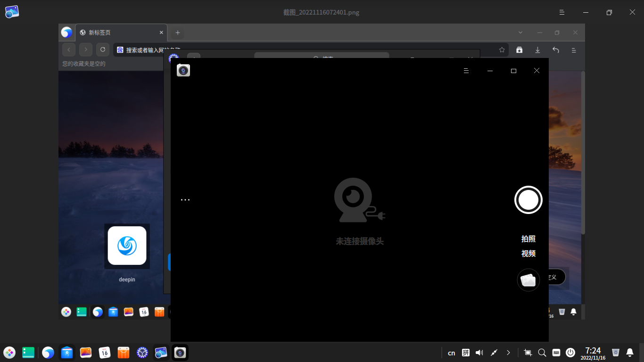Image resolution: width=644 pixels, height=362 pixels.
Task: Launch the browser from the dock
Action: tap(48, 352)
